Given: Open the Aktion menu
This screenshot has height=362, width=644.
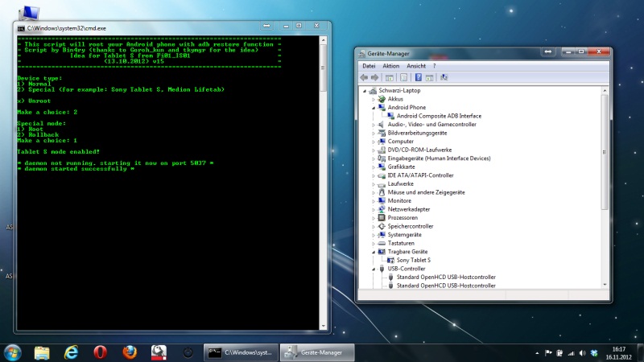Looking at the screenshot, I should click(390, 66).
